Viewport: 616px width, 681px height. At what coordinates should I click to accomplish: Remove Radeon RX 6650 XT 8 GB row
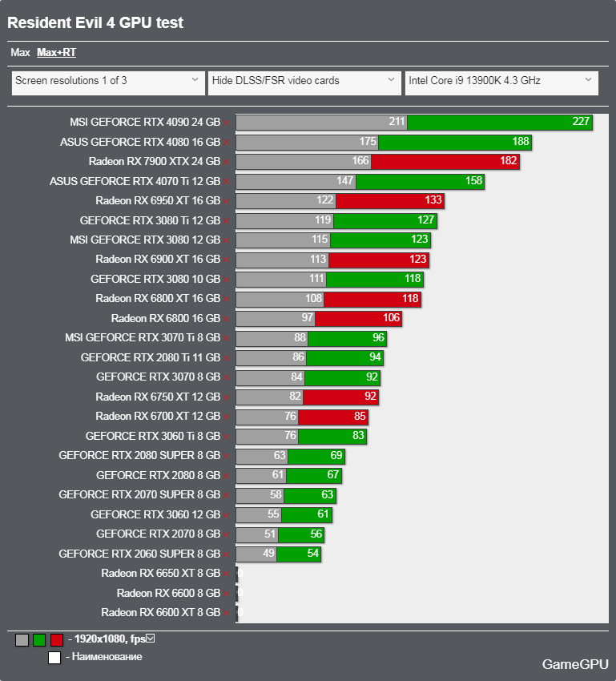tap(226, 574)
